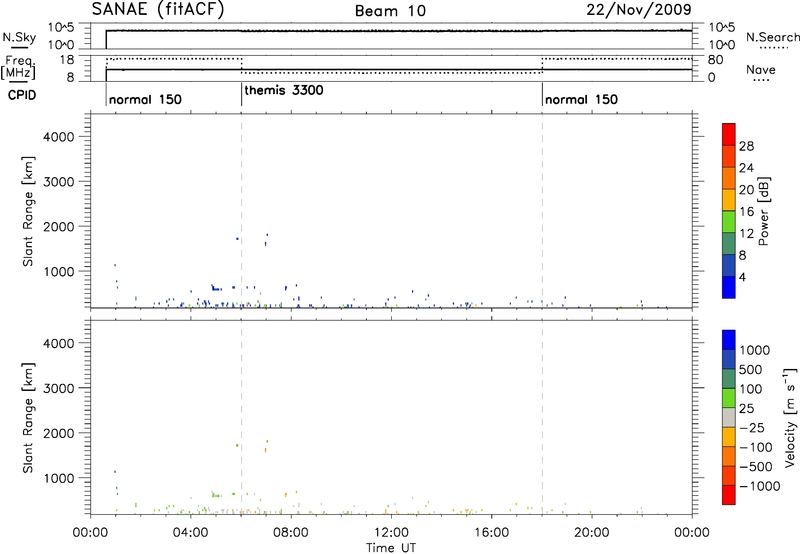Select the normal 150 label starting at 18:00
The width and height of the screenshot is (800, 554).
[581, 99]
